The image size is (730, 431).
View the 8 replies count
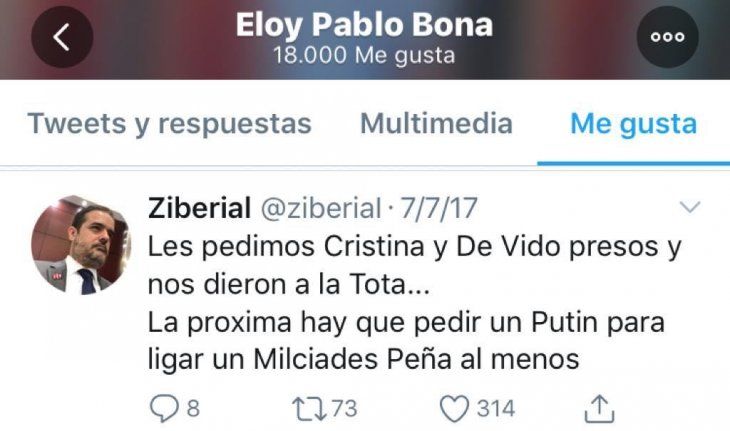(193, 409)
